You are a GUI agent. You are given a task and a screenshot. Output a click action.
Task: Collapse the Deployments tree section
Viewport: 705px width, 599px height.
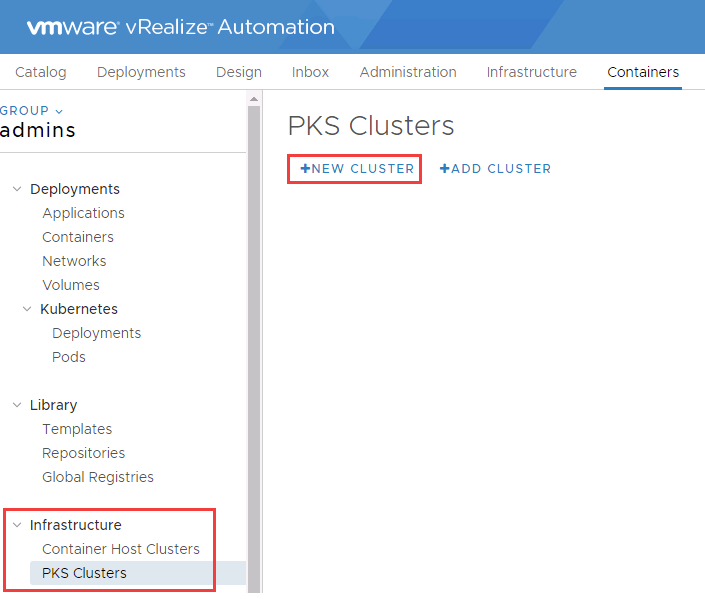pyautogui.click(x=17, y=189)
